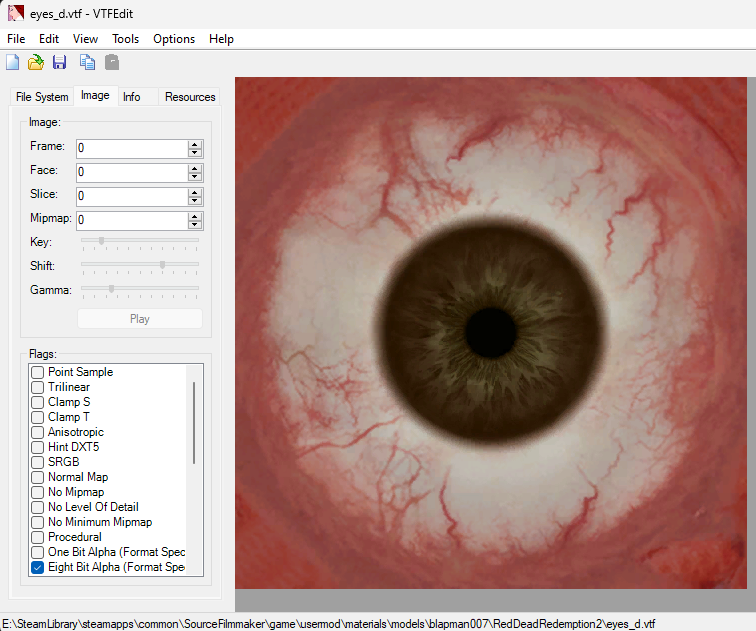Decrease the Frame value with down arrow

click(x=195, y=153)
